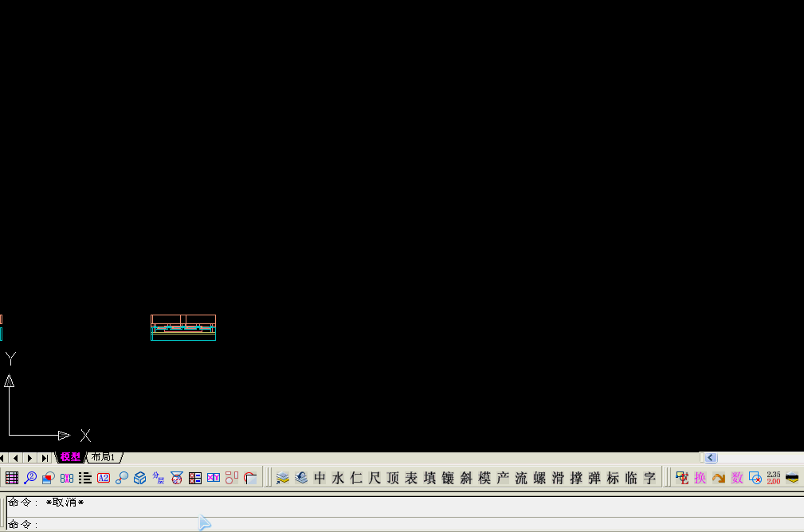Click the 水 toolbar button
This screenshot has width=804, height=532.
[338, 478]
